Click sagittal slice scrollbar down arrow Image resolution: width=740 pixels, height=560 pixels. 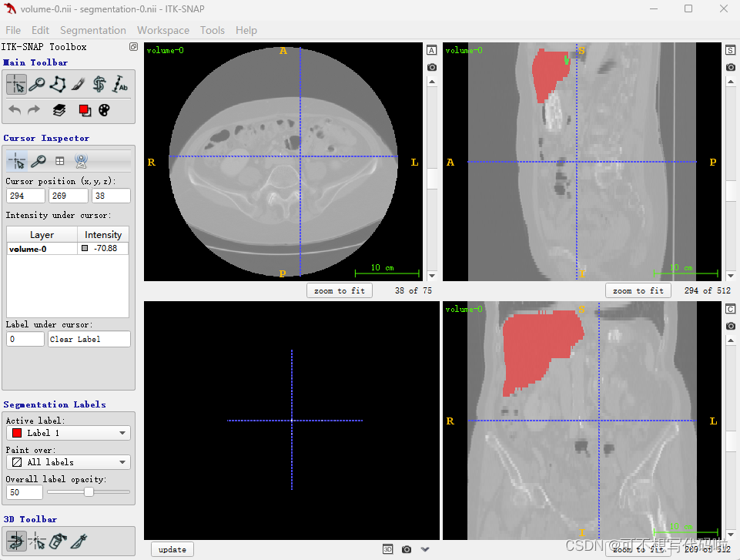(731, 276)
